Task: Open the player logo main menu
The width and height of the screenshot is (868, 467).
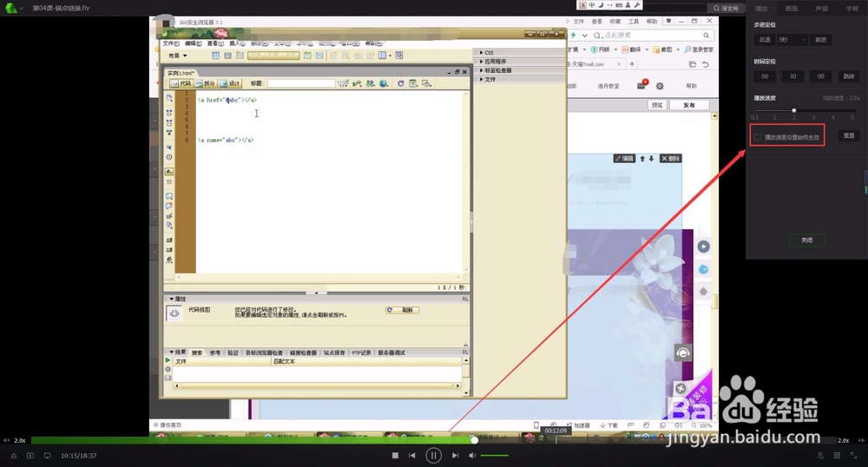Action: 11,8
